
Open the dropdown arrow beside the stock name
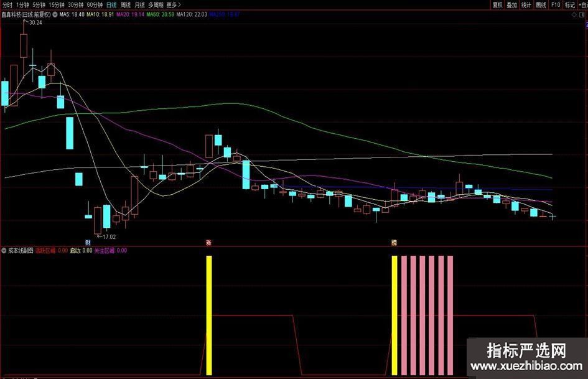pyautogui.click(x=55, y=15)
